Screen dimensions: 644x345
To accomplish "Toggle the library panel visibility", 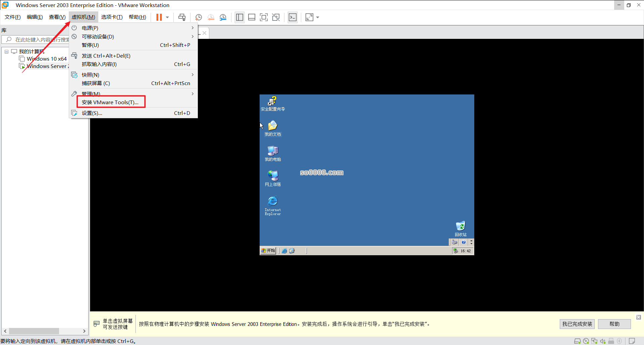I will pyautogui.click(x=239, y=17).
